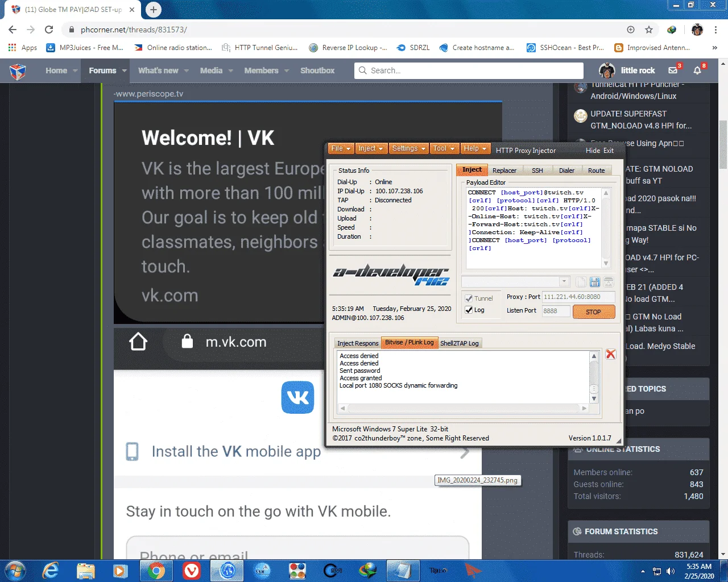This screenshot has height=582, width=728.
Task: Click the taskbar clock showing 5:35 AM
Action: (699, 571)
